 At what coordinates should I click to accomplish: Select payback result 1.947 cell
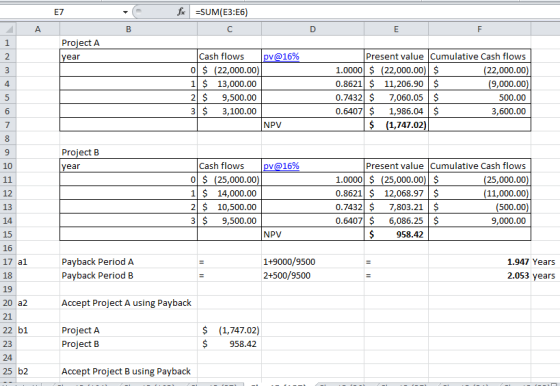tap(480, 262)
